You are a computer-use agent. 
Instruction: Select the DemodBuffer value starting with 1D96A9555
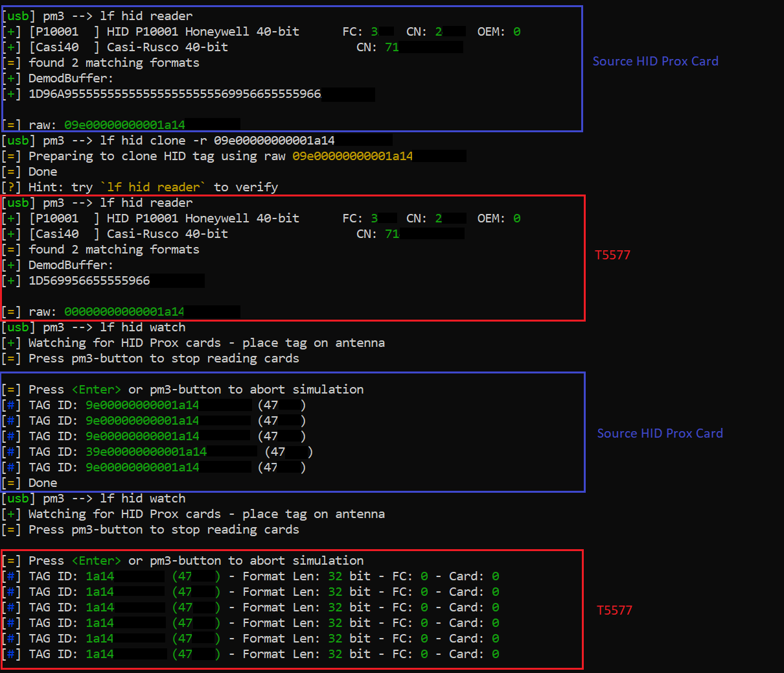[x=175, y=94]
